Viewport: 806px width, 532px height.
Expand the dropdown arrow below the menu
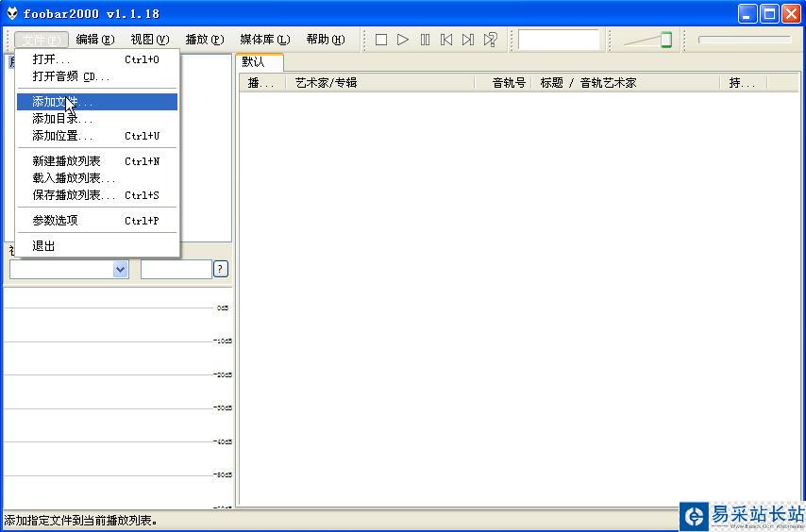tap(120, 269)
